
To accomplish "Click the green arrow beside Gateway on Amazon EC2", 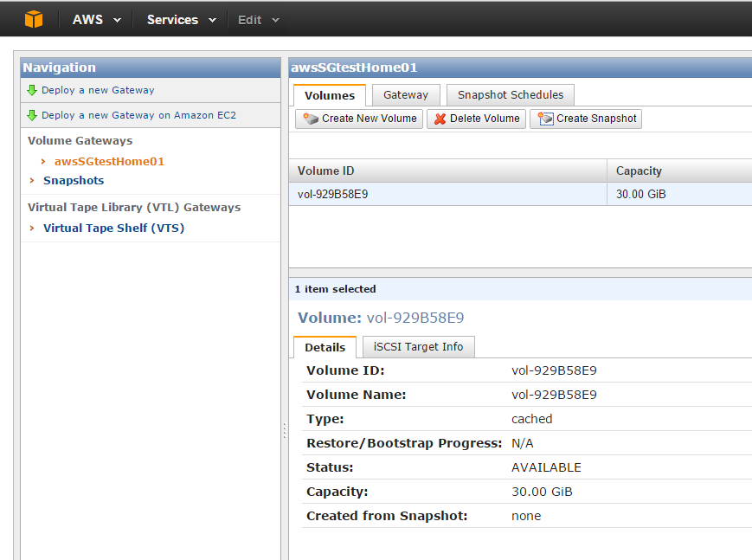I will pos(32,115).
